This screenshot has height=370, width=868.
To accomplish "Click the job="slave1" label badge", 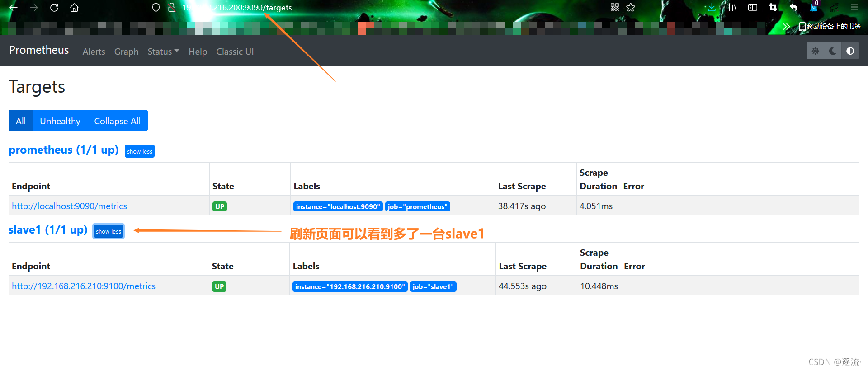I will 433,286.
